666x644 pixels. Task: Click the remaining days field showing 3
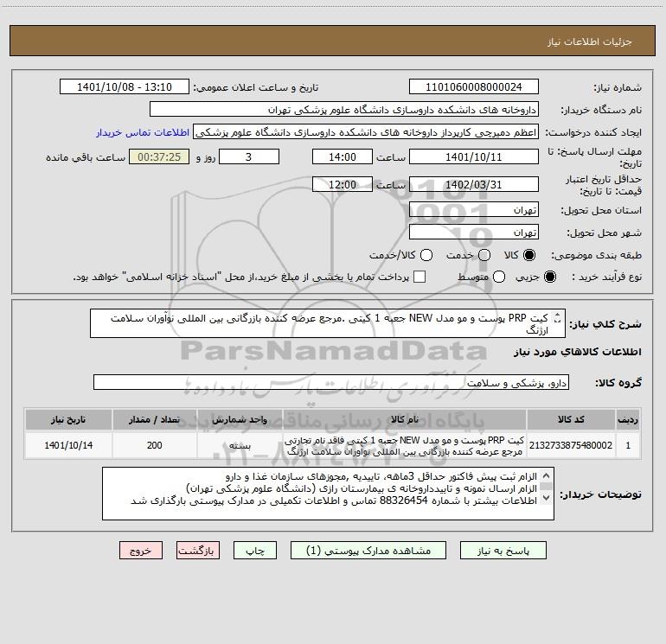click(249, 157)
